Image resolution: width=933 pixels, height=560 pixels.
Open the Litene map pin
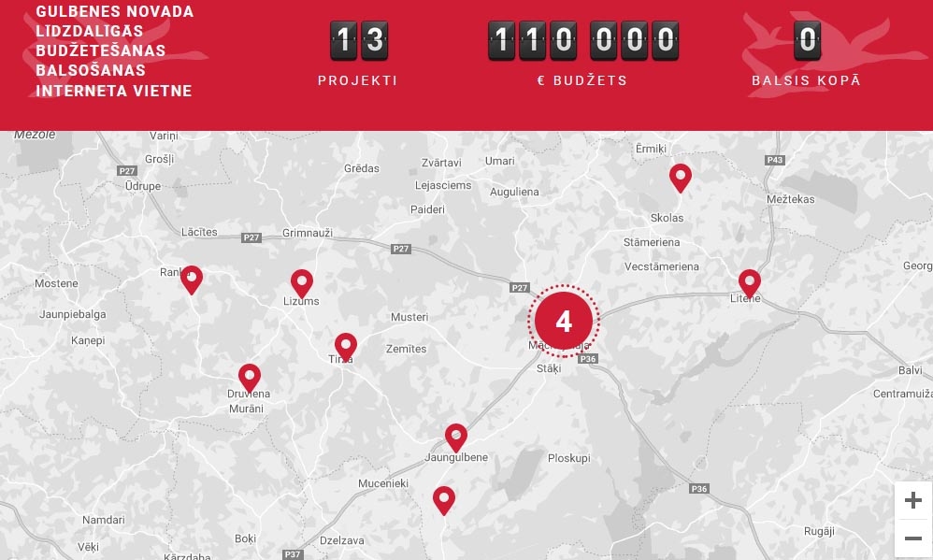click(750, 282)
